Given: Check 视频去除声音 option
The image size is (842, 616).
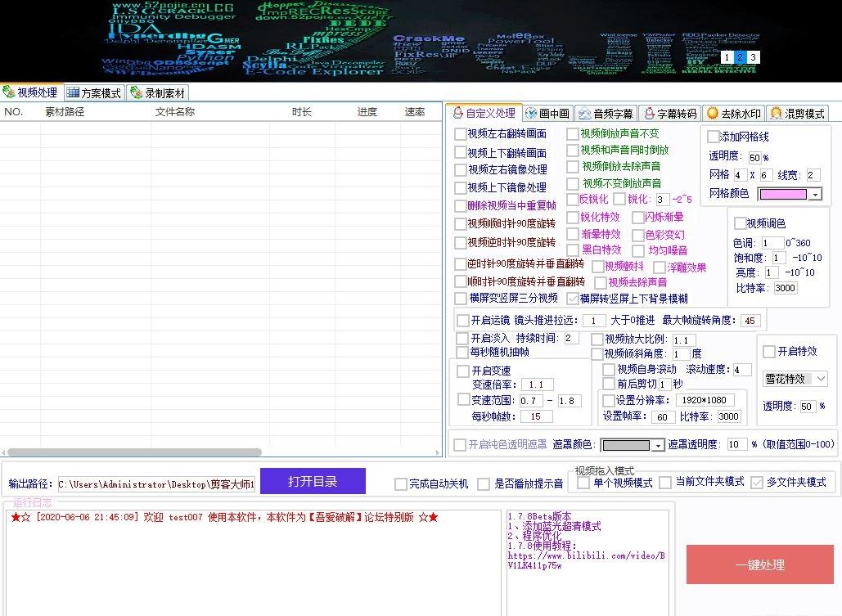Looking at the screenshot, I should [x=601, y=282].
